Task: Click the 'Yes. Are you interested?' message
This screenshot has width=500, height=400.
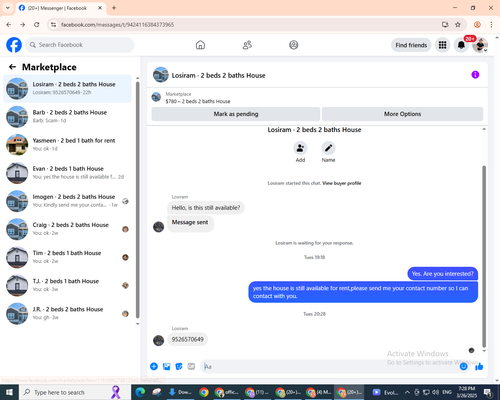Action: point(442,274)
